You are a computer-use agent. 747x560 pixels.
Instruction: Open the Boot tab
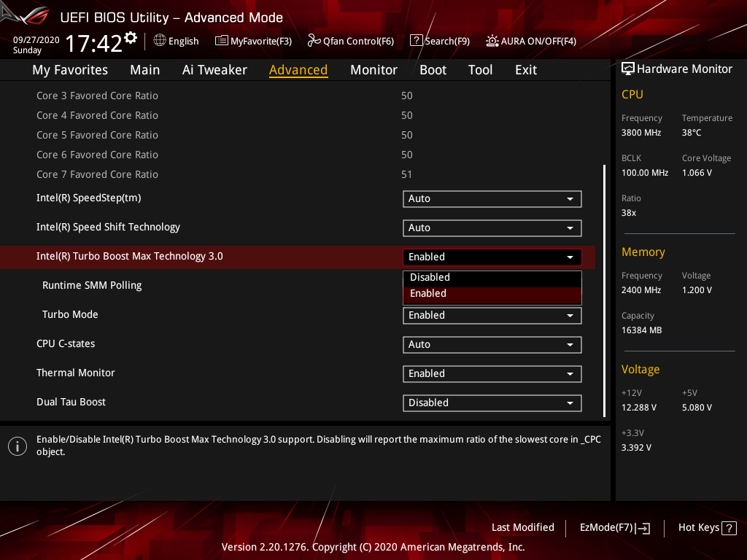[433, 70]
